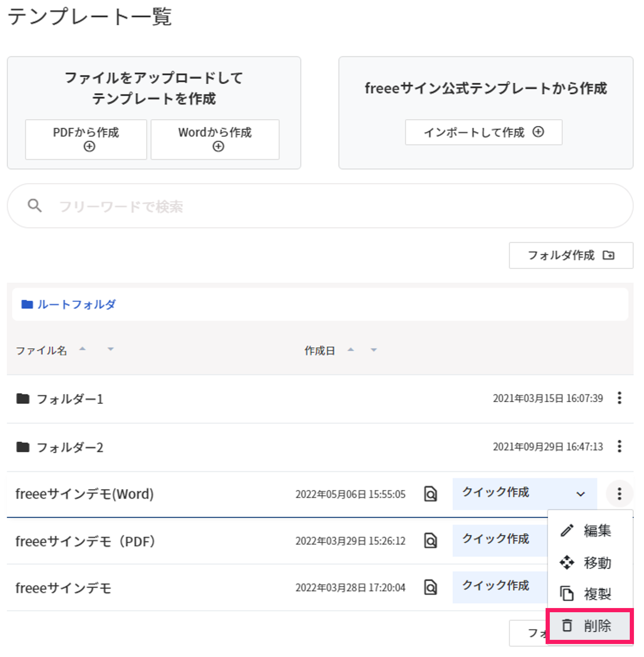Screen dimensions: 644x657
Task: Select 移動 from the context menu
Action: [x=590, y=563]
